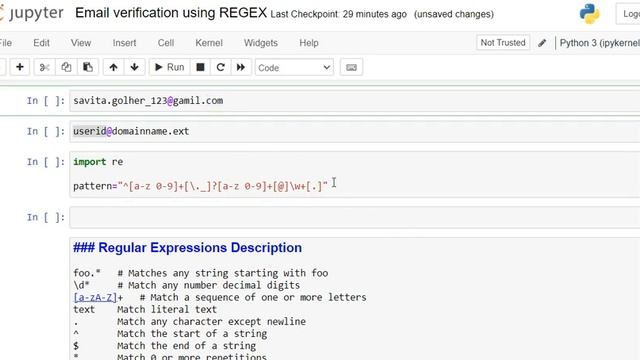The height and width of the screenshot is (360, 640).
Task: Open the Kernel menu
Action: (x=209, y=43)
